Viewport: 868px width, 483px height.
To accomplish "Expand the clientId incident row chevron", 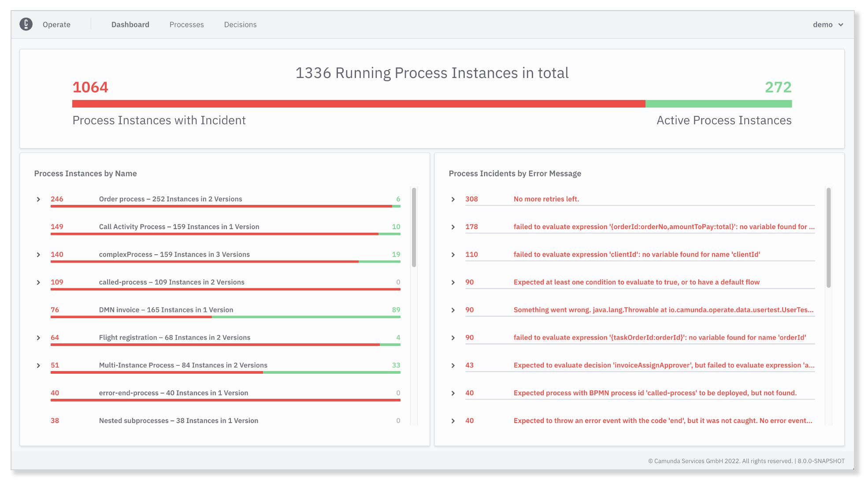I will [453, 255].
